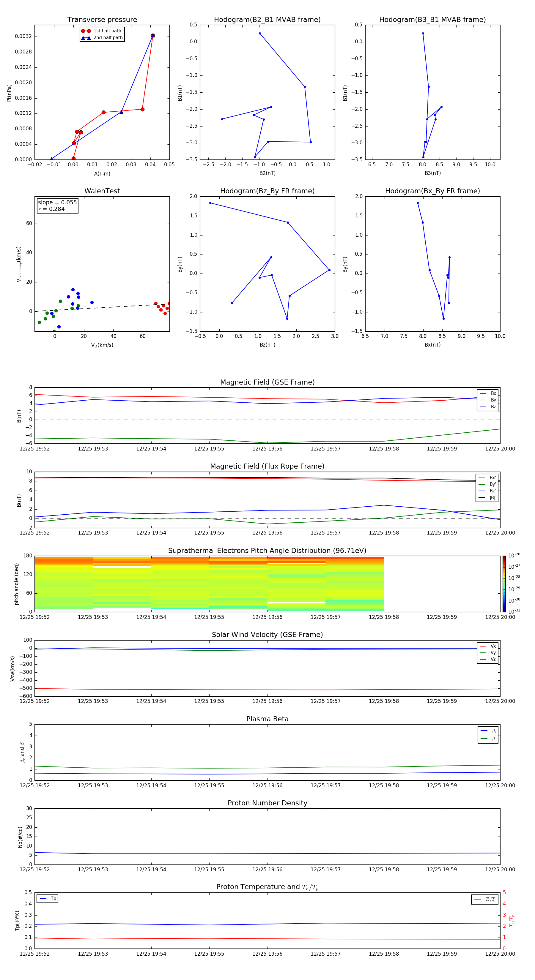Click the blue triangle marker at Transverse pressure peak
The image size is (535, 980).
(x=153, y=36)
